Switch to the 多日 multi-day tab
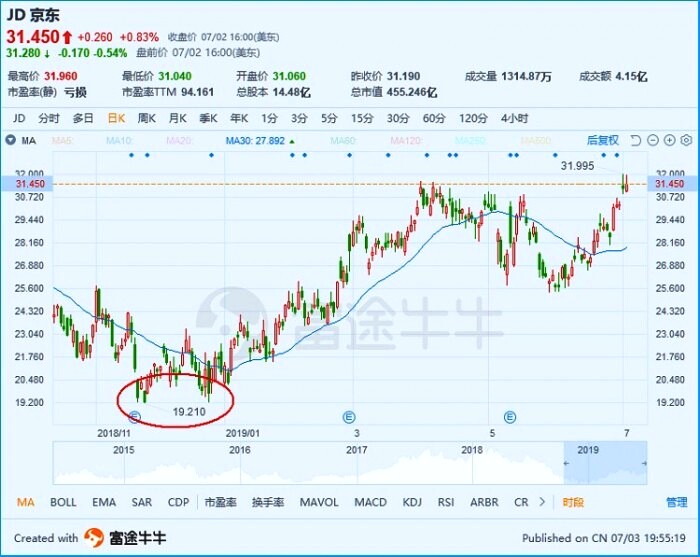Screen dimensions: 700x557 (83, 118)
